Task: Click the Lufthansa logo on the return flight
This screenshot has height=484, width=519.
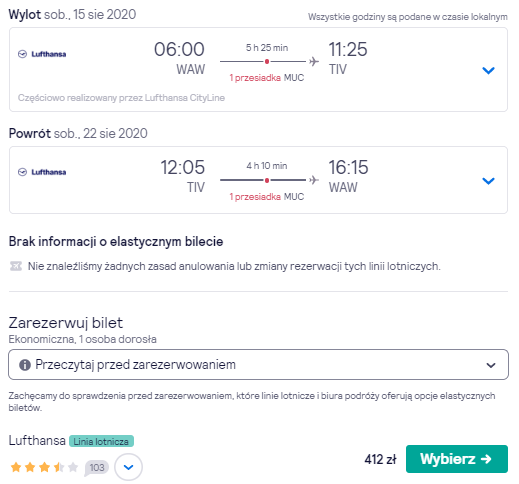Action: (42, 172)
